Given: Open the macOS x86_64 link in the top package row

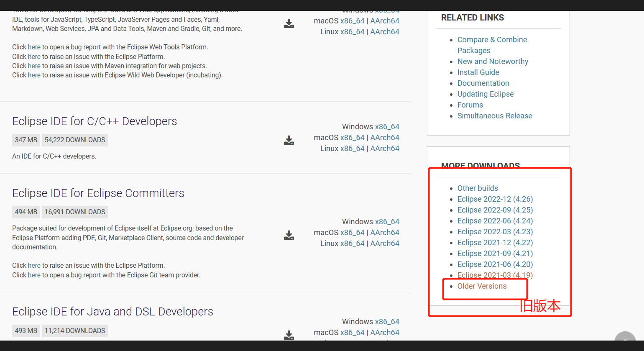Looking at the screenshot, I should (x=352, y=21).
